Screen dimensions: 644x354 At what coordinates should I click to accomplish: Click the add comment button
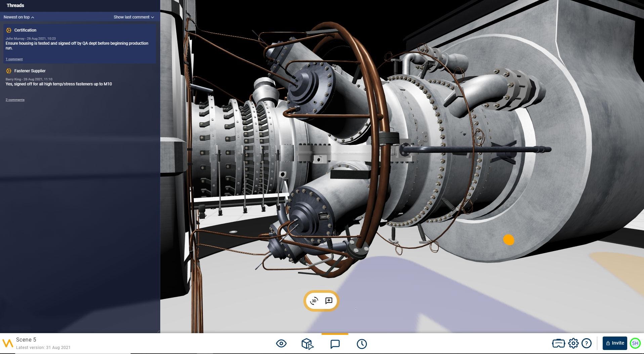[x=329, y=301]
